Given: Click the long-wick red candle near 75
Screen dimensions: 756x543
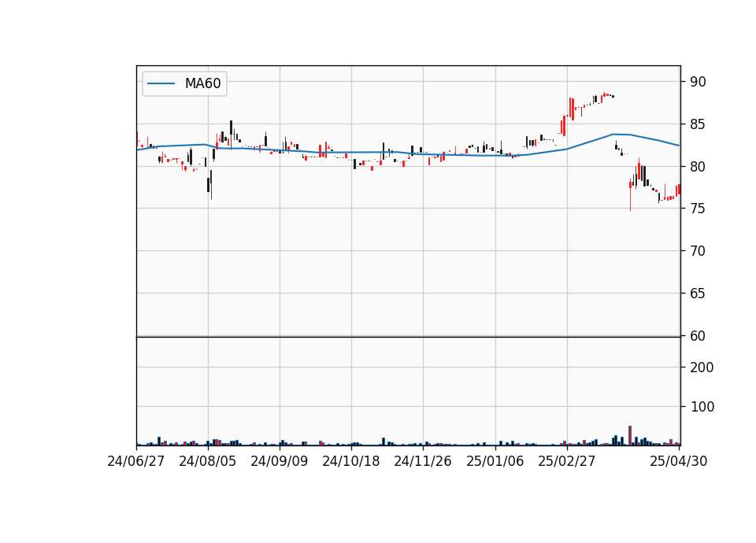Looking at the screenshot, I should (630, 194).
